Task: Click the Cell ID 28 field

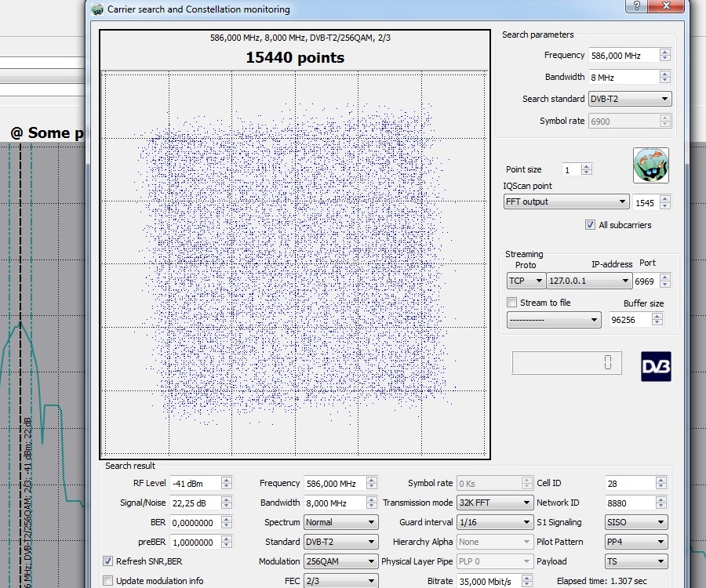Action: pyautogui.click(x=631, y=484)
